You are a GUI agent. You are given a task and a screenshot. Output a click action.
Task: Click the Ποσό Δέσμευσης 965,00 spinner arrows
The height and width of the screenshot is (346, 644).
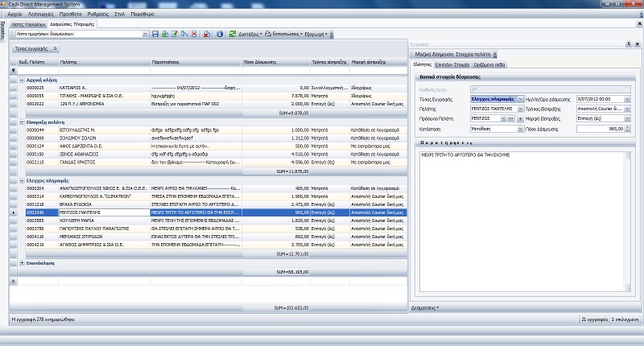(x=628, y=129)
